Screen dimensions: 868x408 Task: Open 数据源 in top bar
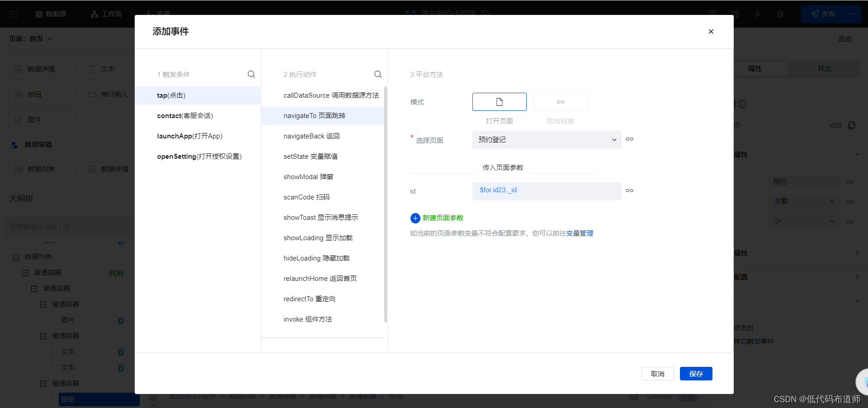51,14
